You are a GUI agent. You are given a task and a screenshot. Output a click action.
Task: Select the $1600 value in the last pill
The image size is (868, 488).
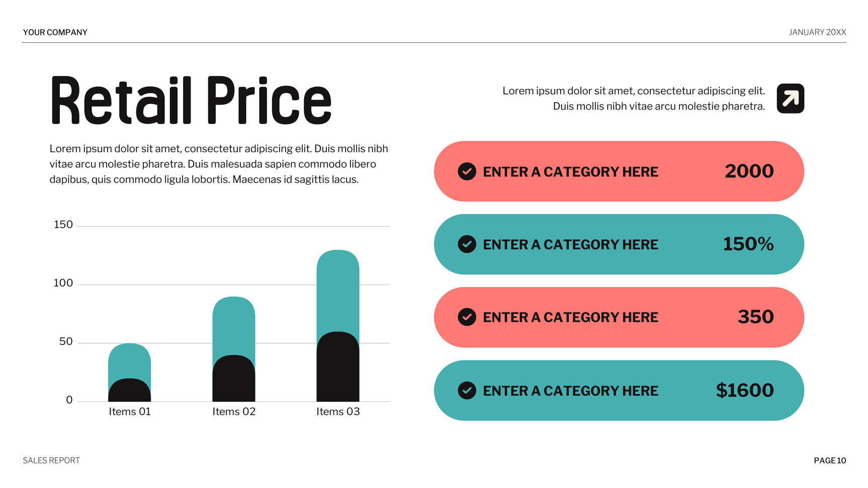744,391
